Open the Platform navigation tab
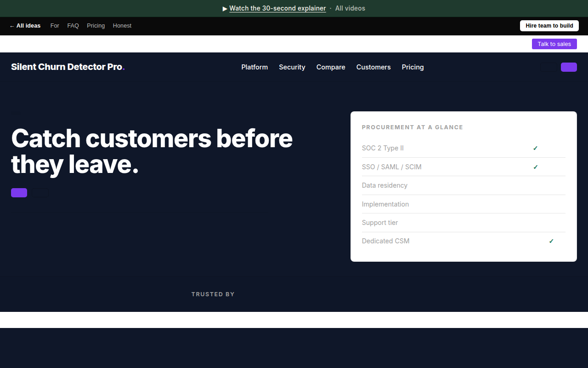The width and height of the screenshot is (588, 368). 254,67
